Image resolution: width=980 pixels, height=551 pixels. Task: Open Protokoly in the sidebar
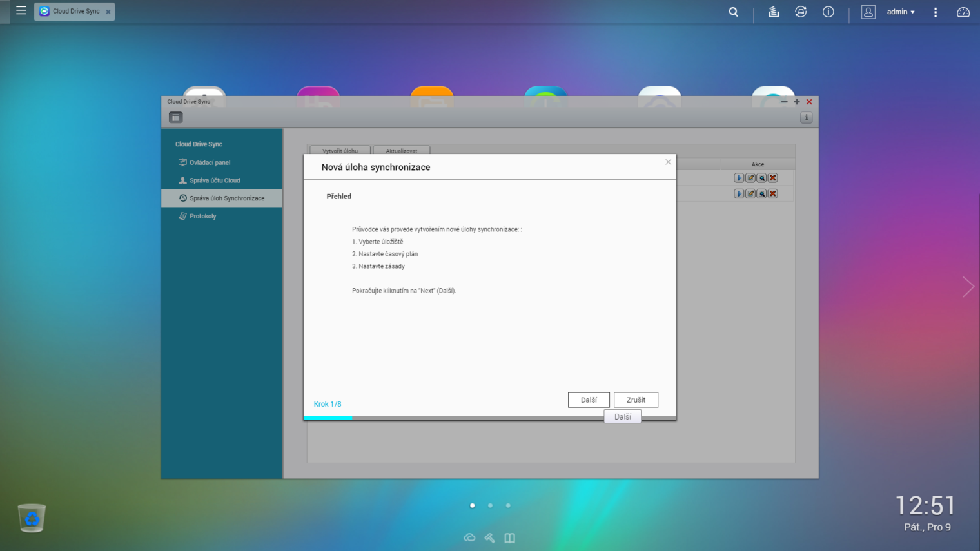pos(222,216)
